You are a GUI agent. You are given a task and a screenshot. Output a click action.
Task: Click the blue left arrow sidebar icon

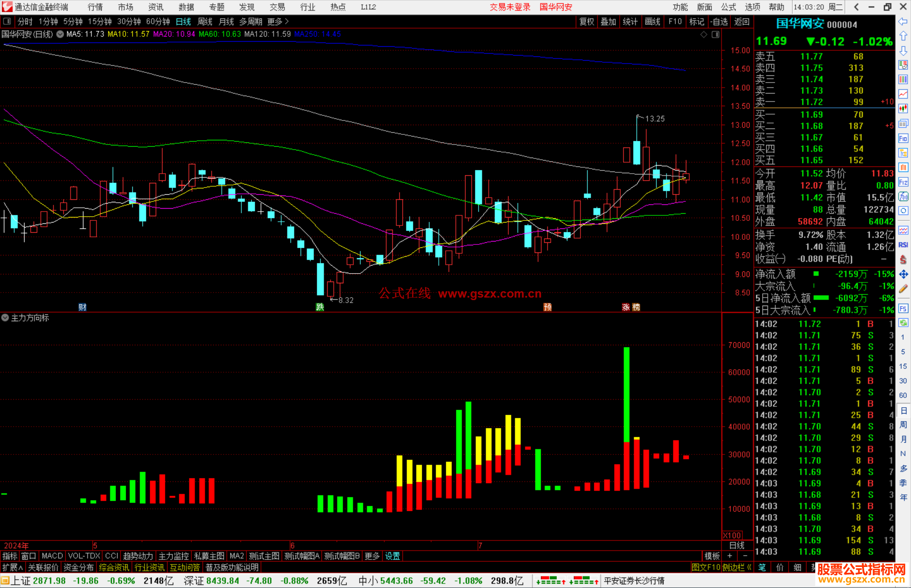(903, 21)
